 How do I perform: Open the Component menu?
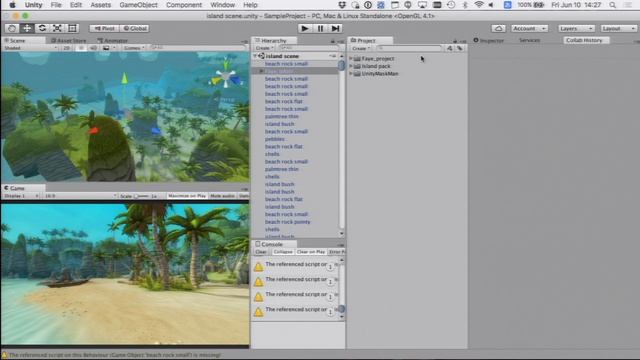tap(184, 5)
